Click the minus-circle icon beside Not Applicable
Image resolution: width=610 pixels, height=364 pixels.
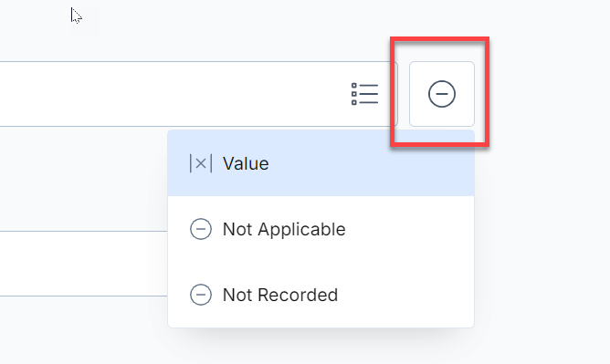click(x=201, y=229)
